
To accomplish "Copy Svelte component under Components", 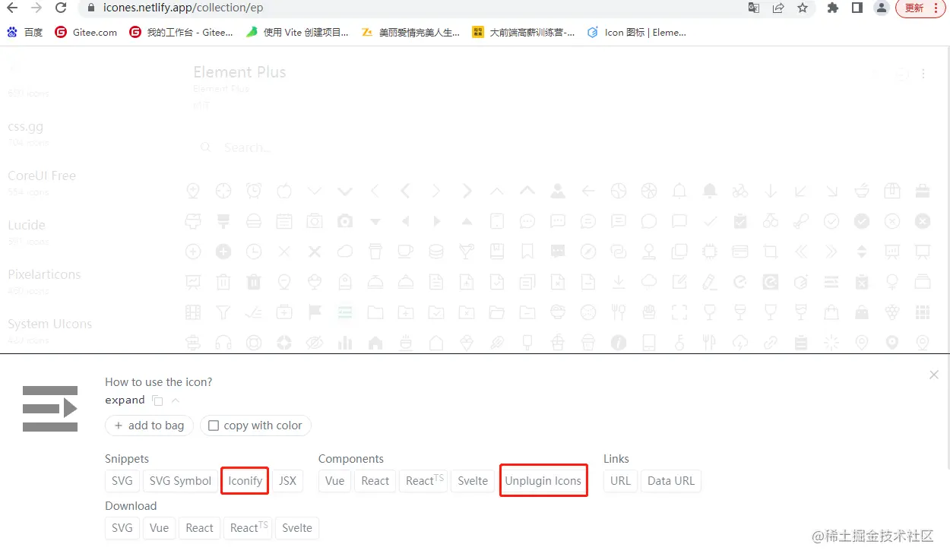I will (473, 481).
